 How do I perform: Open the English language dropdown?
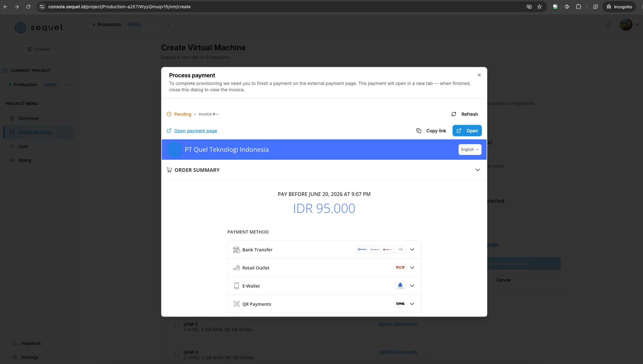(470, 150)
